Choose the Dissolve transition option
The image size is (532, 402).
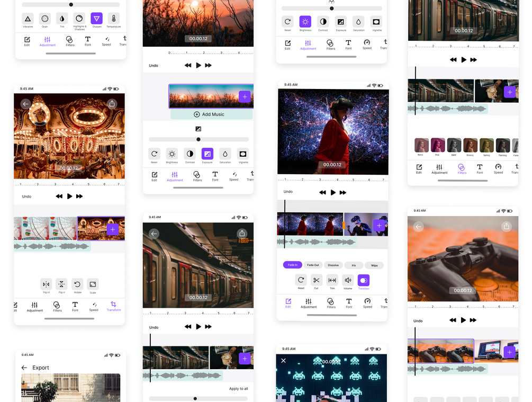point(333,265)
